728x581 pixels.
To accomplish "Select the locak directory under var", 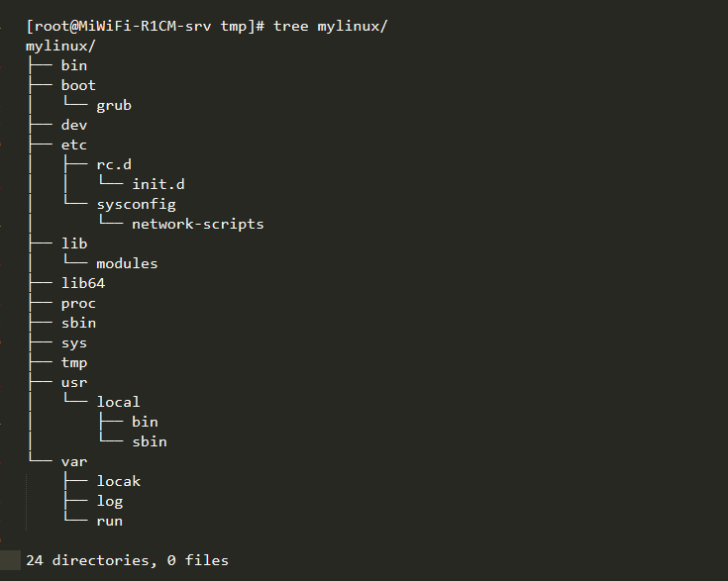I will [119, 481].
